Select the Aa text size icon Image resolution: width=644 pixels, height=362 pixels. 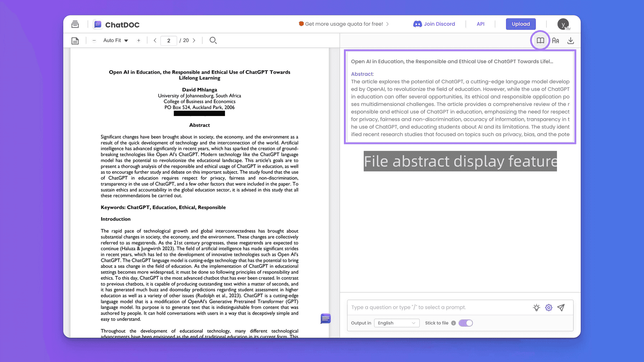[555, 40]
